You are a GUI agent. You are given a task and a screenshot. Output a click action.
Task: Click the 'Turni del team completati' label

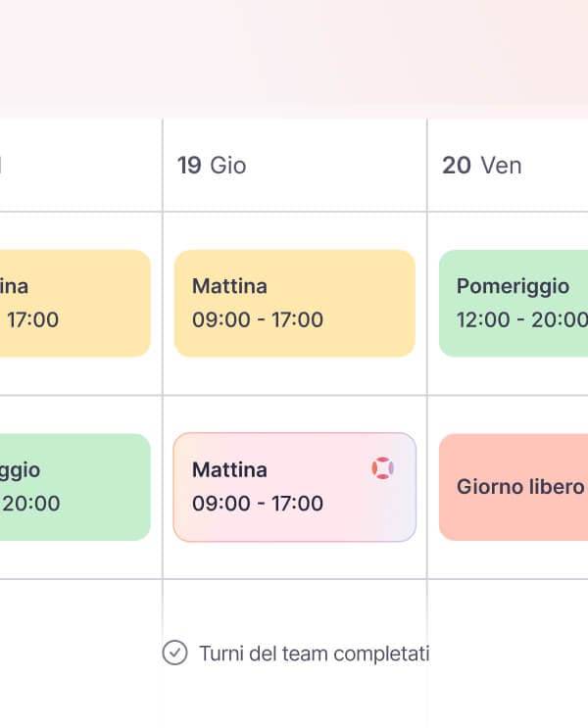(314, 654)
